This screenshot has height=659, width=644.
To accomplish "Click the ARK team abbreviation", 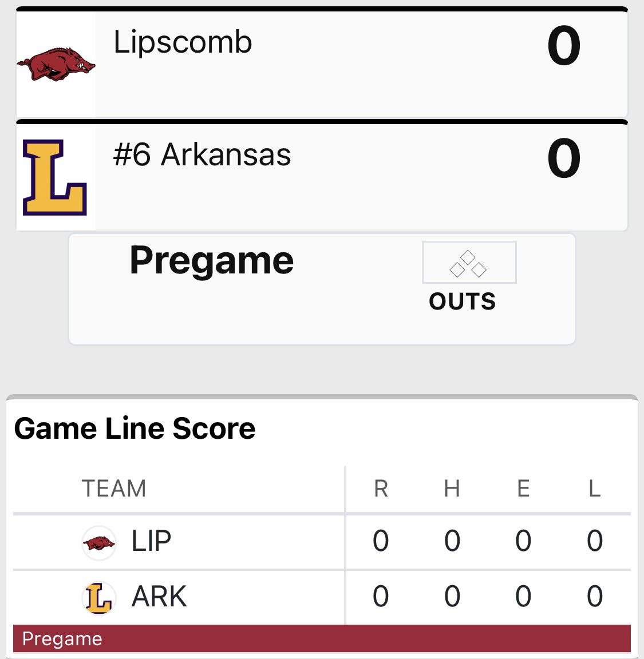I will [x=159, y=597].
